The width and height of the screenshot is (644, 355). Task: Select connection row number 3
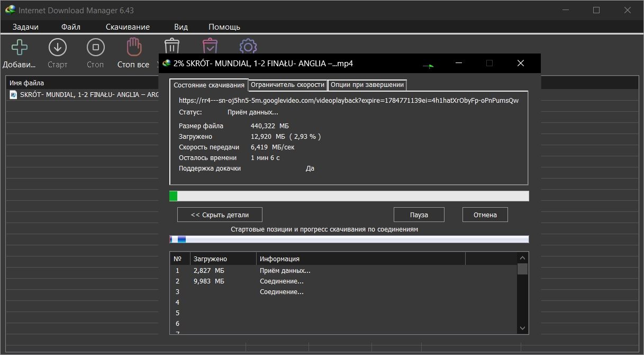coord(343,292)
